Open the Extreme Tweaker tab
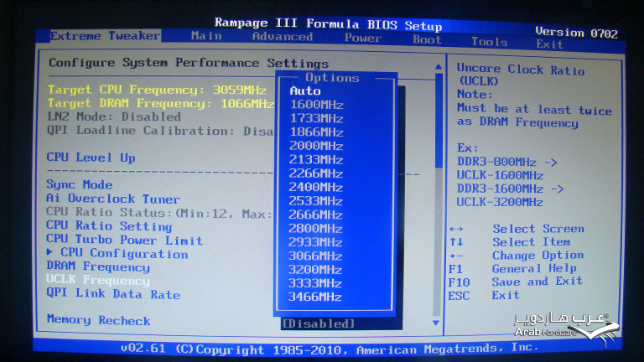 pos(105,36)
